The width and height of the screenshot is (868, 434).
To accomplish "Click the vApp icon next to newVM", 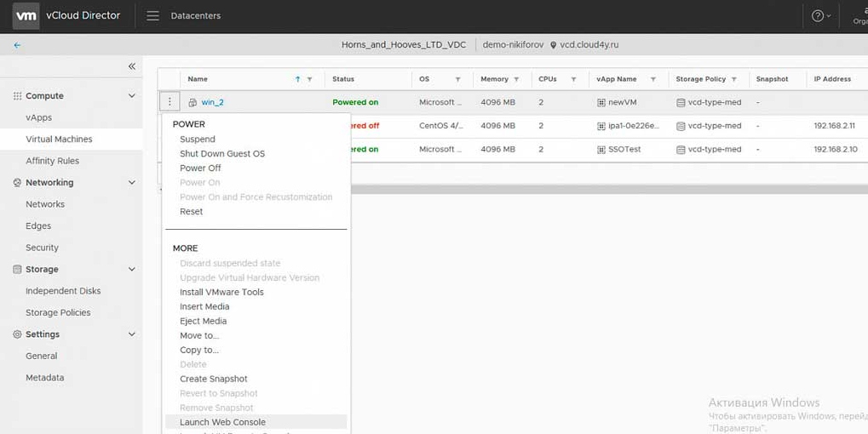I will (601, 102).
